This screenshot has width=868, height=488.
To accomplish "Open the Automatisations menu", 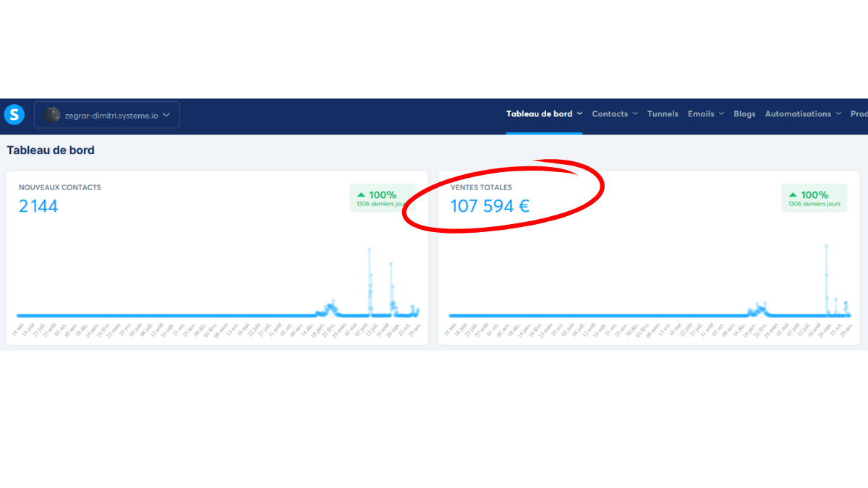I will pos(803,114).
